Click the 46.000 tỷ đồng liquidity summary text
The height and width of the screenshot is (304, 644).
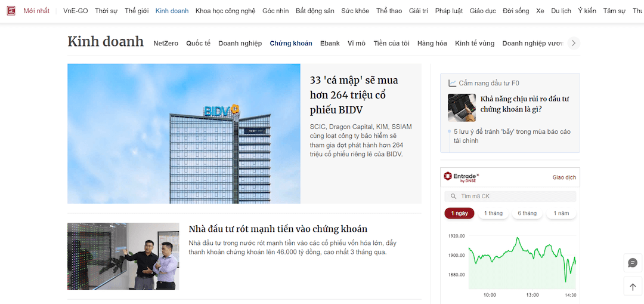[292, 247]
